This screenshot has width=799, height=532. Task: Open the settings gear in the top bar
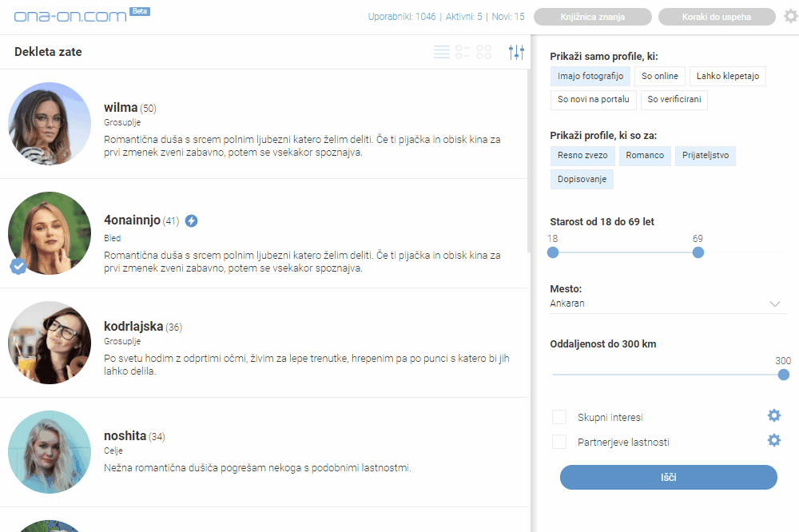point(790,16)
